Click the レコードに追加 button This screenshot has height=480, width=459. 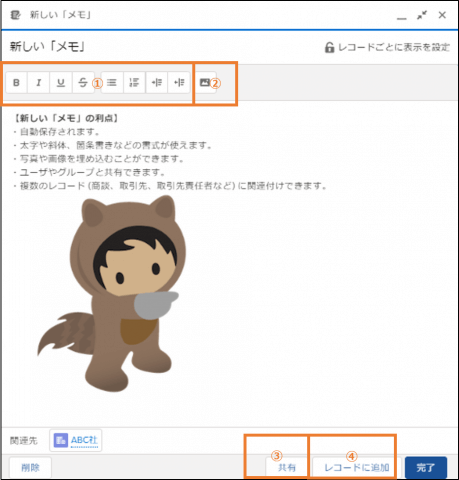tap(357, 468)
